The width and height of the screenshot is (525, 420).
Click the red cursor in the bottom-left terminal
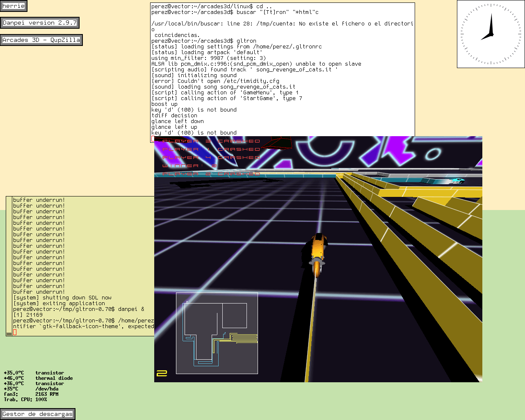(x=15, y=332)
